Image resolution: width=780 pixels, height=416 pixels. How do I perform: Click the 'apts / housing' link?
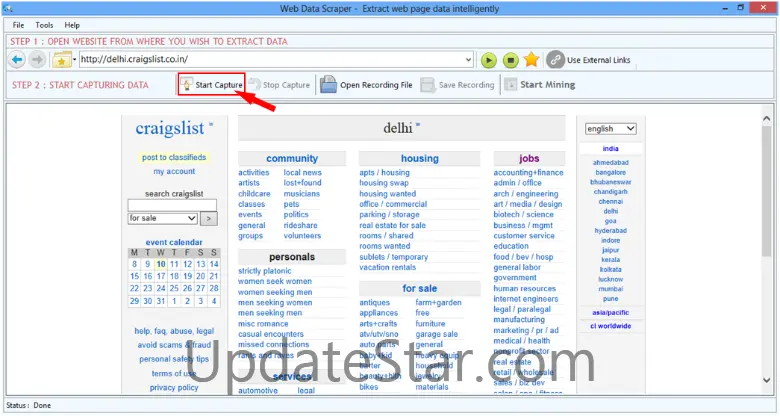coord(385,173)
